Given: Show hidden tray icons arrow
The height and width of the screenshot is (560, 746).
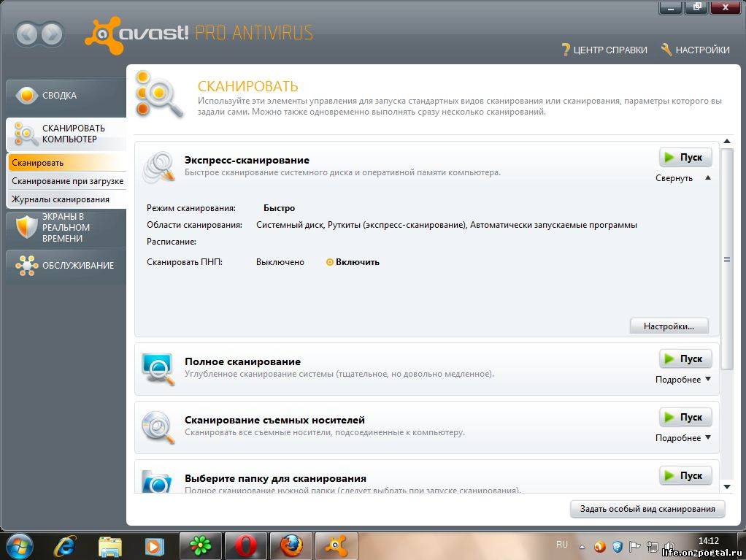Looking at the screenshot, I should coord(582,547).
